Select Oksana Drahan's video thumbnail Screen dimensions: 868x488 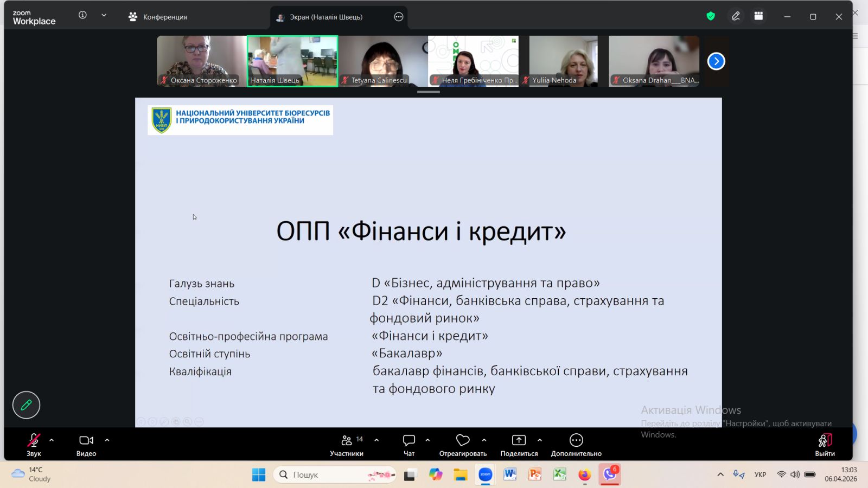(x=654, y=61)
